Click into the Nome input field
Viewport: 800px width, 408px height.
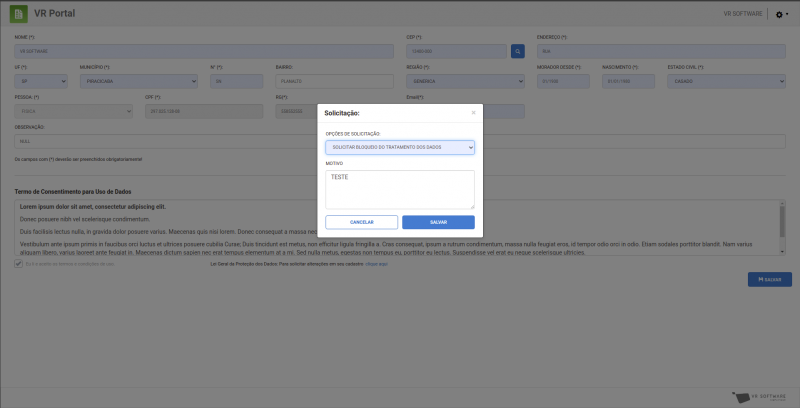(205, 50)
